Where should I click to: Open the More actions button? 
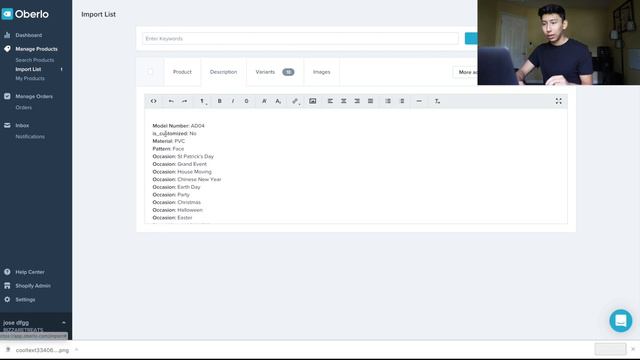pyautogui.click(x=465, y=72)
